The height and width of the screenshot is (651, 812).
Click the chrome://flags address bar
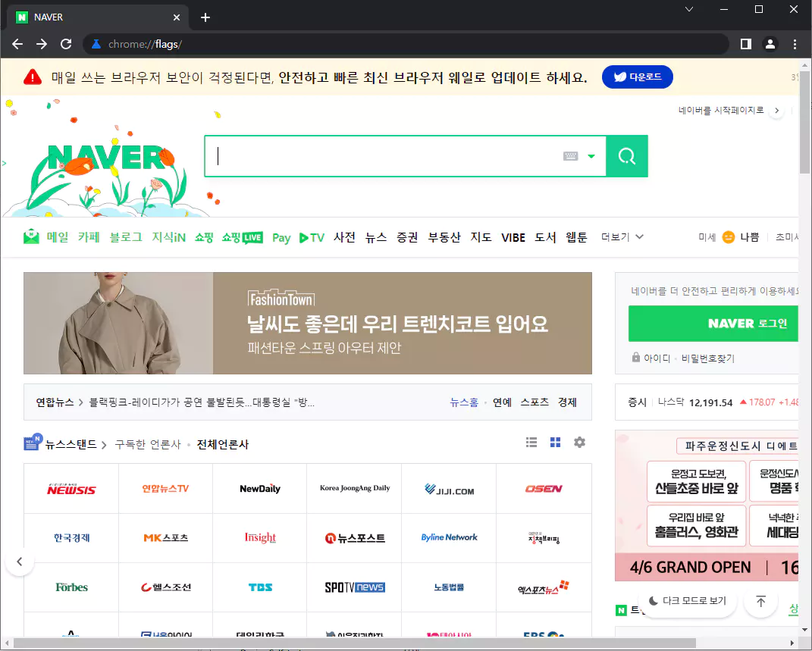(406, 44)
